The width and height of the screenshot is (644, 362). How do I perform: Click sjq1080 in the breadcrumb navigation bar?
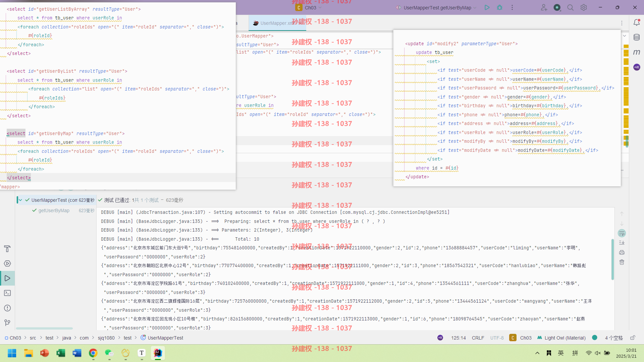[106, 338]
